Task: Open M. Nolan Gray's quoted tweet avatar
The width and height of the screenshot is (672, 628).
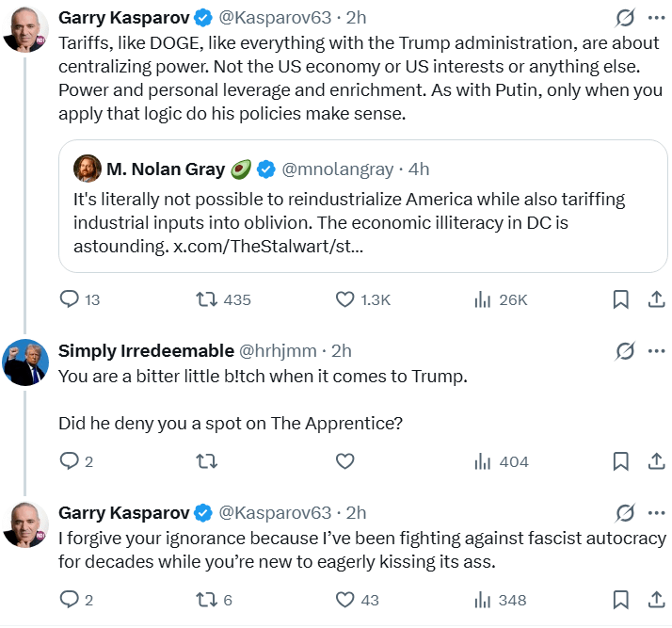Action: pos(88,169)
